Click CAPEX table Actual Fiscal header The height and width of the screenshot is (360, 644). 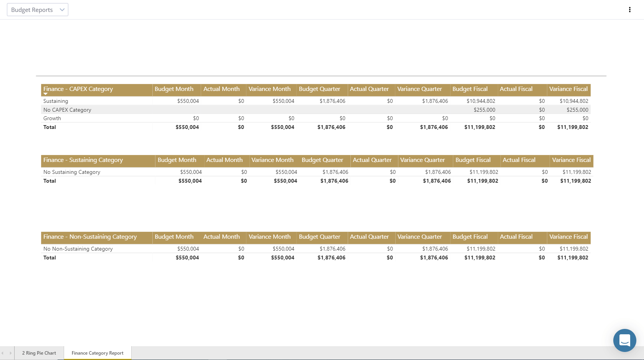tap(516, 89)
